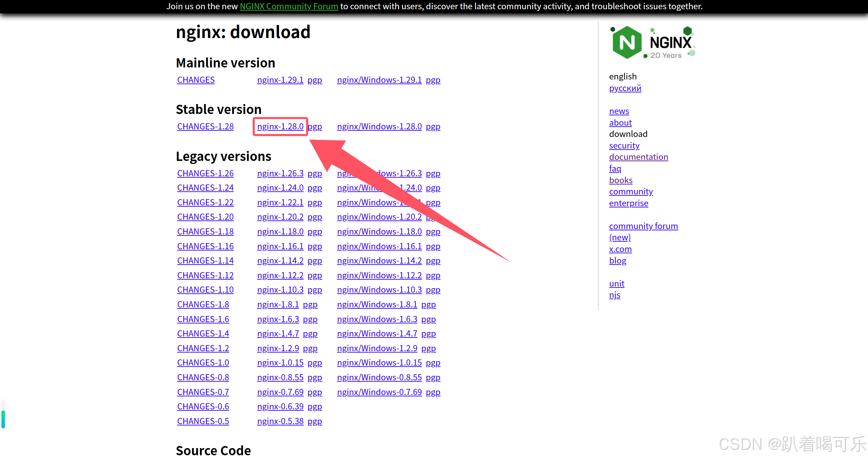
Task: Open the pgp signature for nginx/Windows-1.28.0
Action: coord(433,127)
